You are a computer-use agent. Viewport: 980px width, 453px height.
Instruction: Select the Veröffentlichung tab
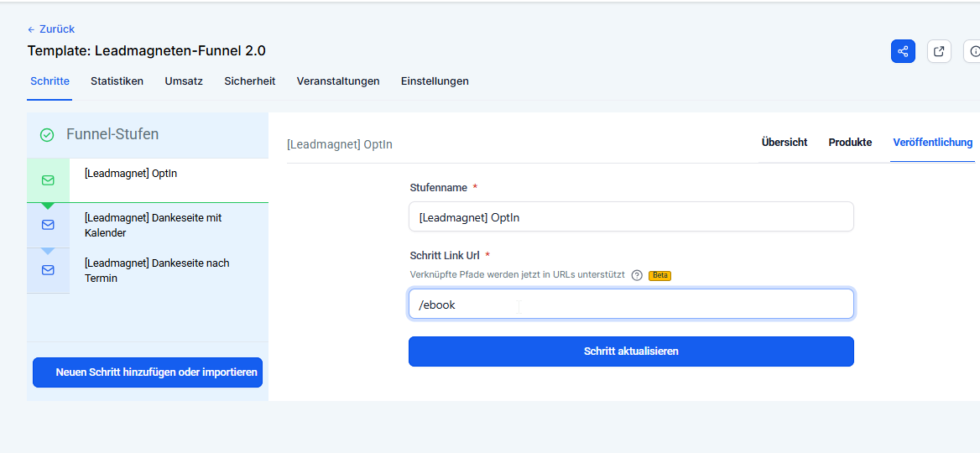[x=932, y=143]
